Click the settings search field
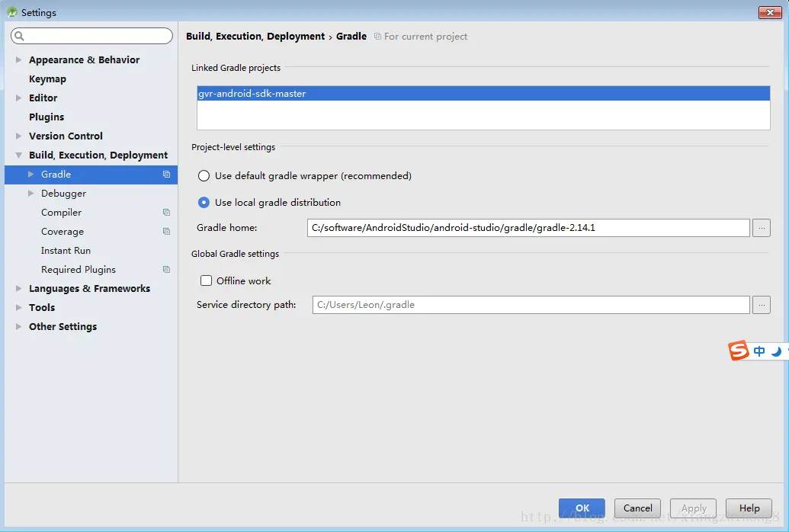Screen dimensions: 789x532 91,36
